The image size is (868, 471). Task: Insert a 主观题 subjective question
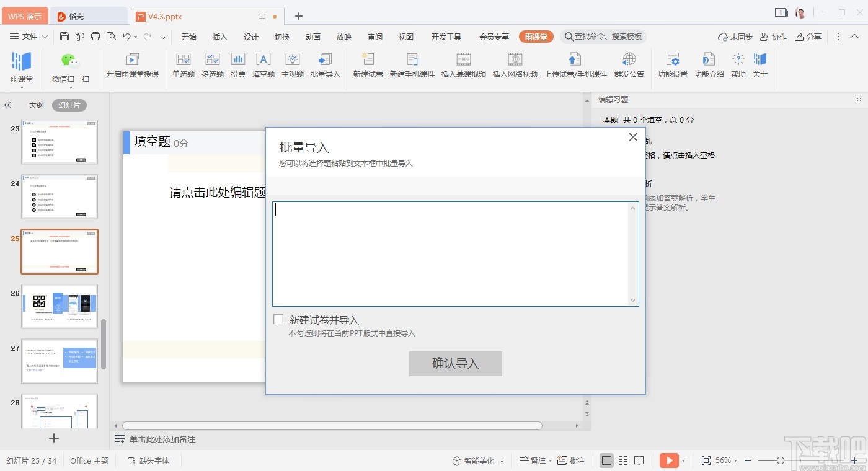click(x=293, y=66)
